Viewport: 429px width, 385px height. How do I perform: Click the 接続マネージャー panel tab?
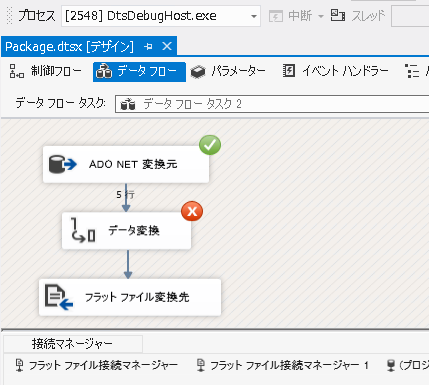[x=72, y=344]
